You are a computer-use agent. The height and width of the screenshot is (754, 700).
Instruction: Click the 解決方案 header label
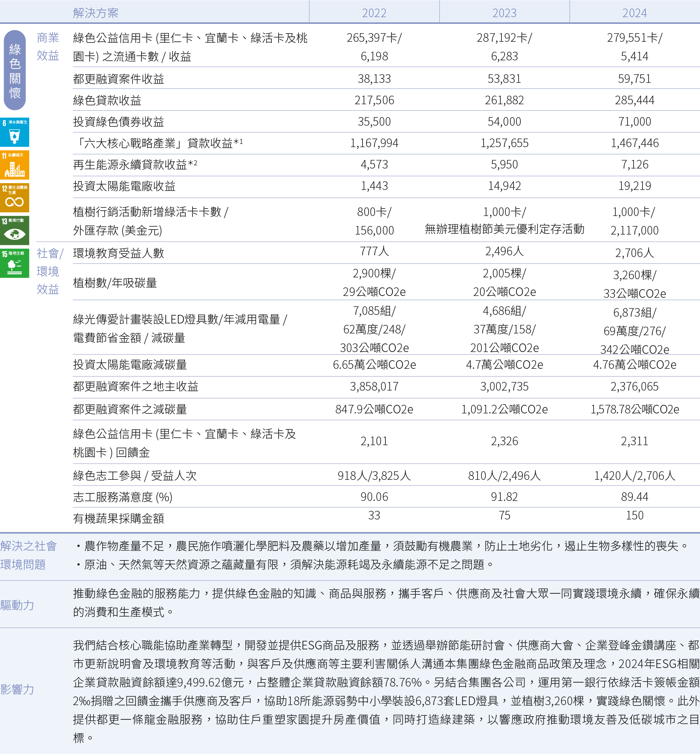tap(95, 13)
